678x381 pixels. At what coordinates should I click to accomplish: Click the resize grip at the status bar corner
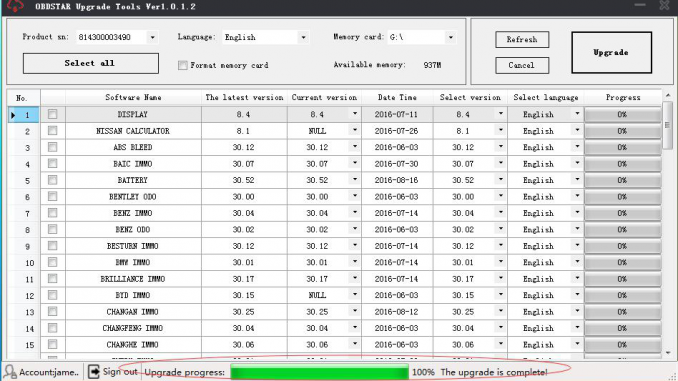pos(673,376)
